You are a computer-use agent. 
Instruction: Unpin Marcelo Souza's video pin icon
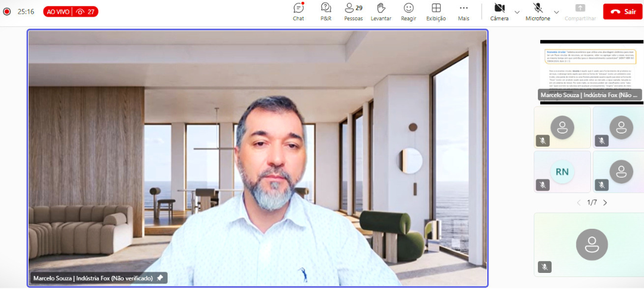(x=160, y=278)
